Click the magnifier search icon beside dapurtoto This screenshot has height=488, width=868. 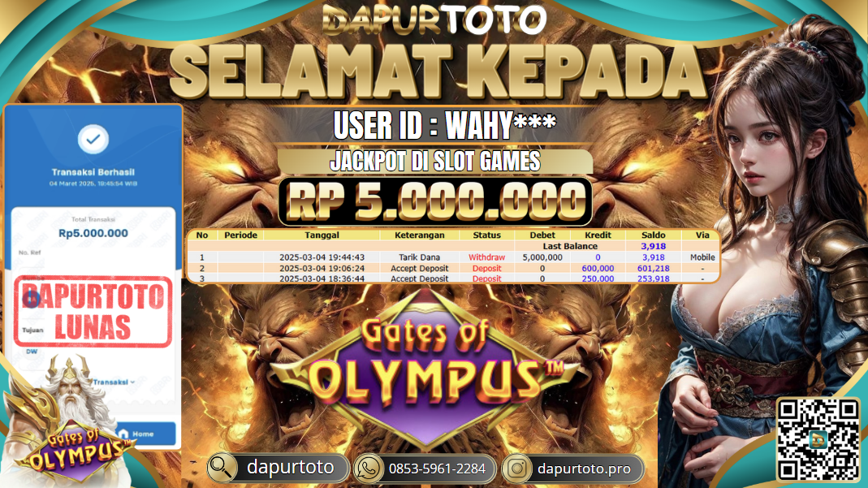click(222, 468)
